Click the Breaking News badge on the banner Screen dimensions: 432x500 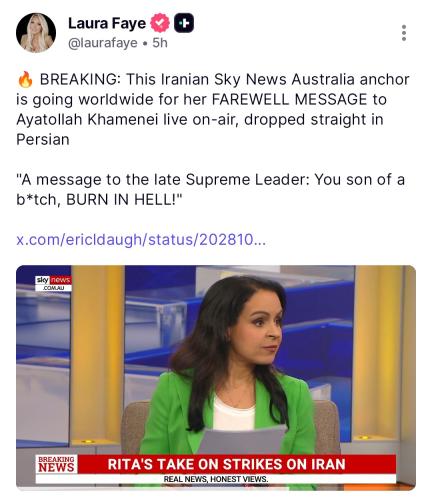coord(56,464)
